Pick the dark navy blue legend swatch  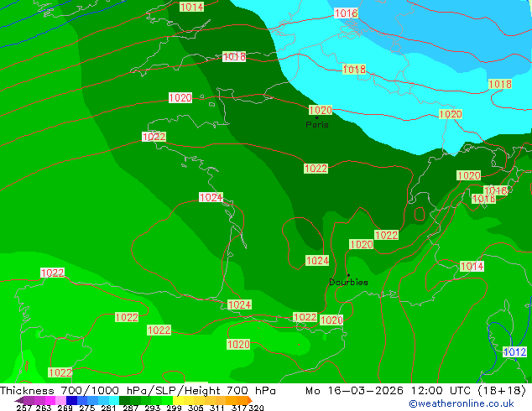[x=71, y=400]
